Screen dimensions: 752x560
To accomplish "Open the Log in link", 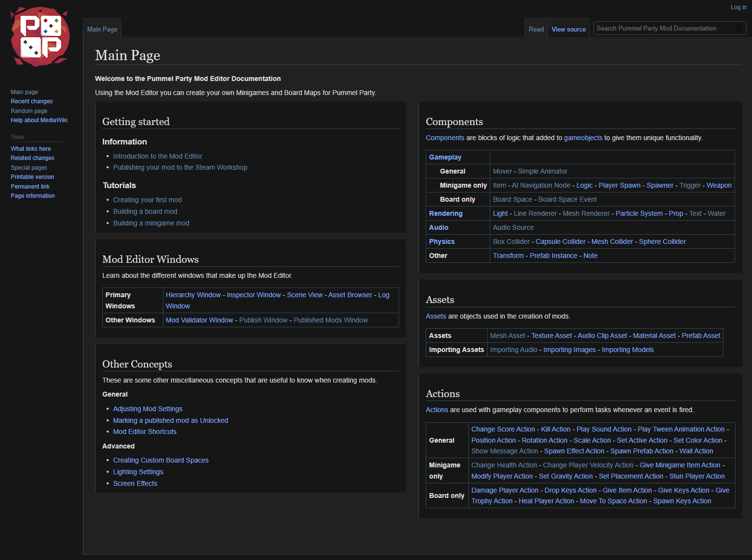I will (738, 7).
